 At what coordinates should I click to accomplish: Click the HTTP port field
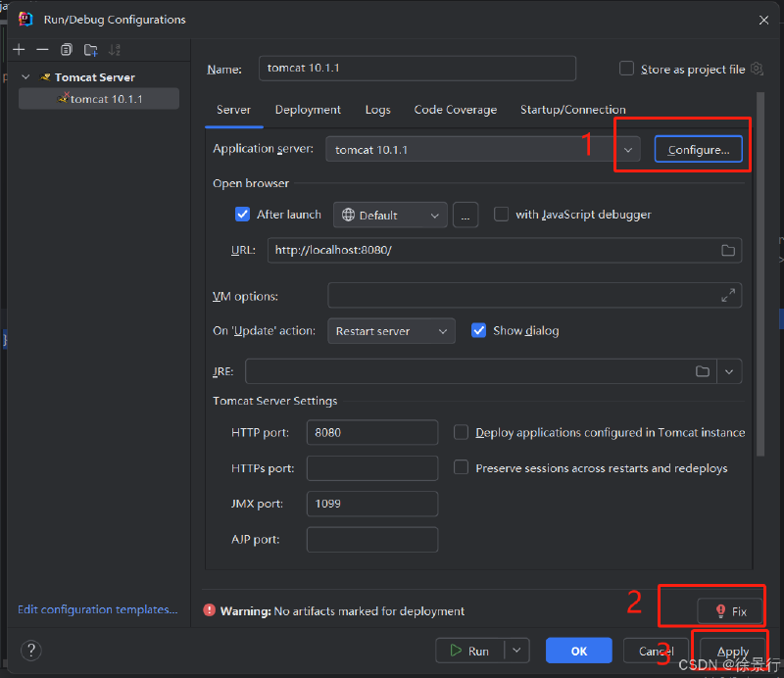click(372, 432)
